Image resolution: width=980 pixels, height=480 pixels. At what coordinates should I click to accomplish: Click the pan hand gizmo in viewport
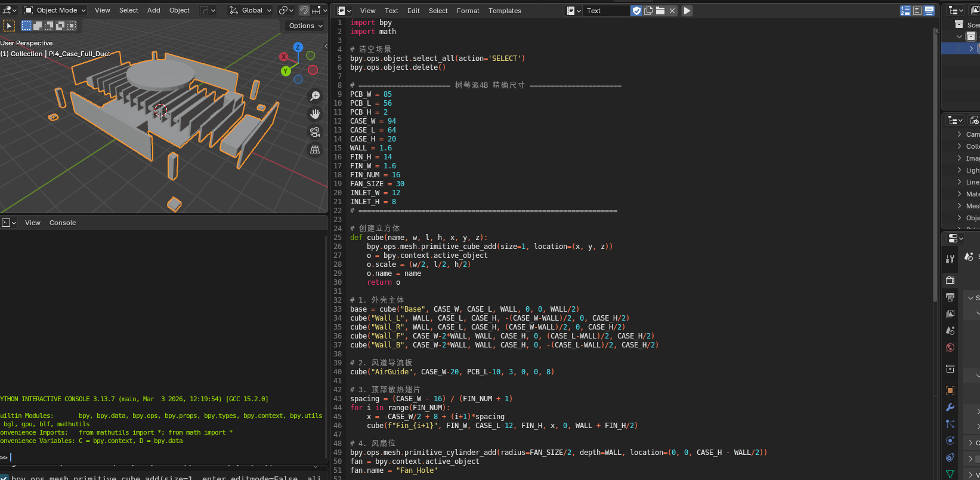[315, 114]
